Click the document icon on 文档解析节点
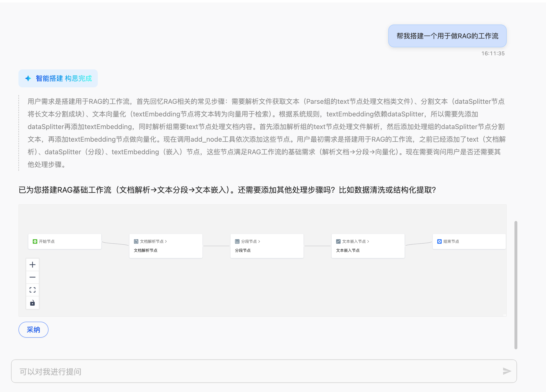The width and height of the screenshot is (546, 392). point(136,241)
